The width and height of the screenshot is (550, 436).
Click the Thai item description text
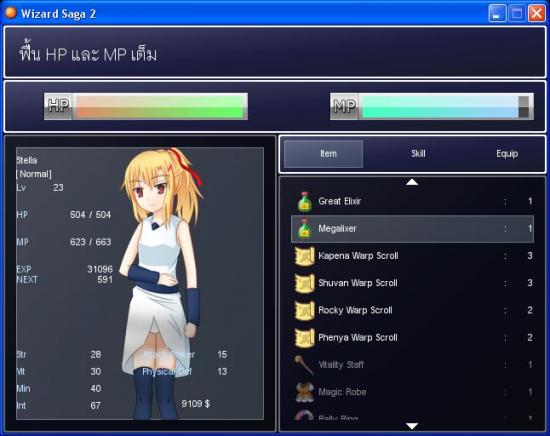click(x=88, y=53)
